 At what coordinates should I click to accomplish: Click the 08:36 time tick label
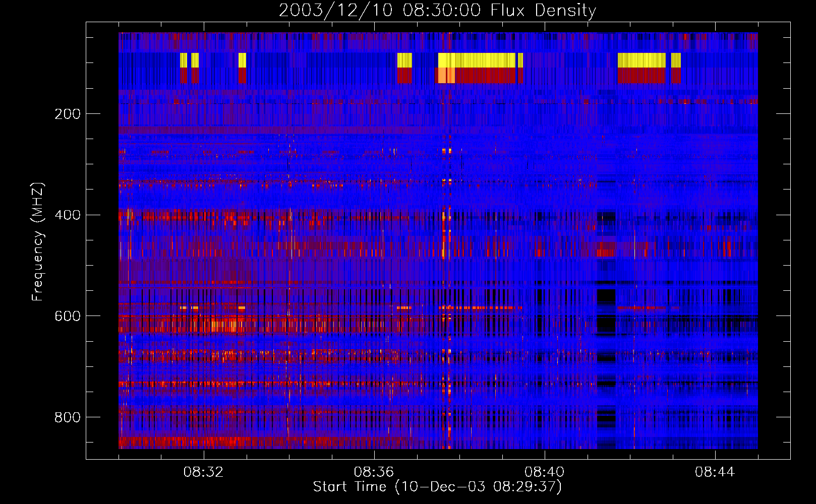[x=374, y=472]
